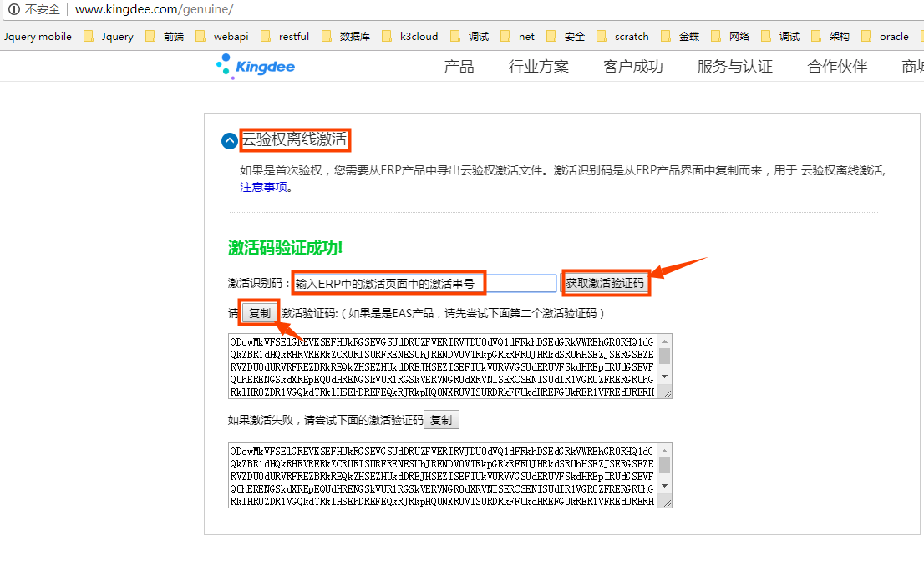The width and height of the screenshot is (924, 581).
Task: Click 复制 next to 如果激活失败
Action: tap(441, 420)
